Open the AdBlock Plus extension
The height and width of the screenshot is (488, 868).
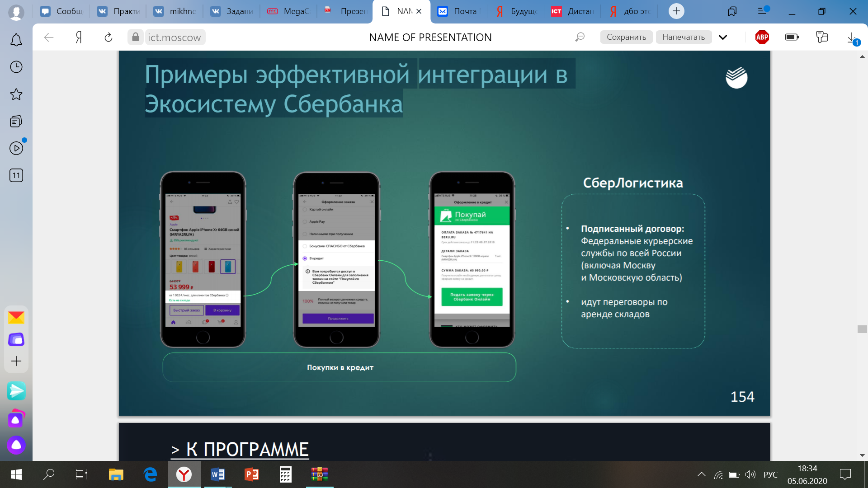[762, 37]
